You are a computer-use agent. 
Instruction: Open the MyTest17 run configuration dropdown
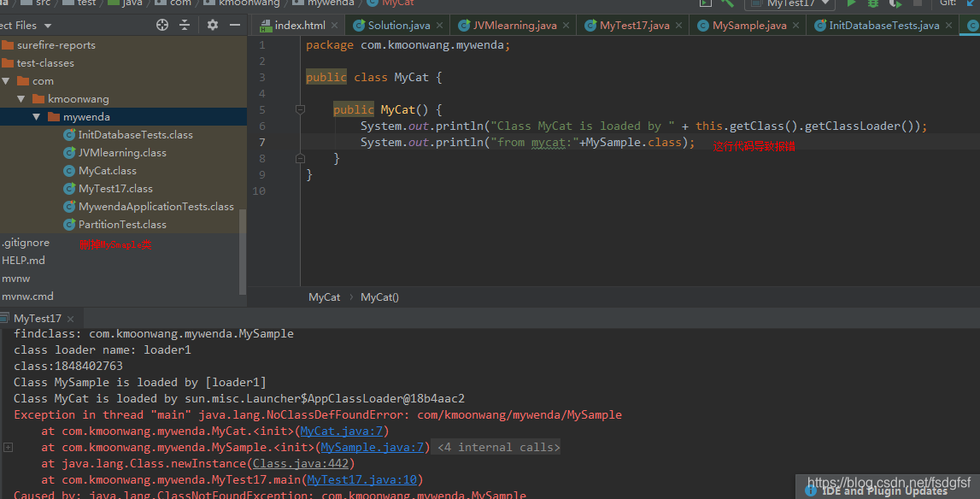coord(790,3)
